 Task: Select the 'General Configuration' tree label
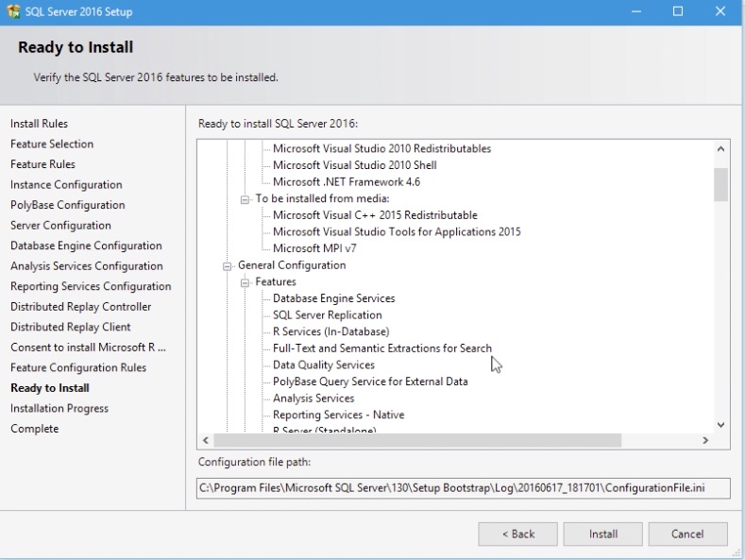[x=292, y=265]
